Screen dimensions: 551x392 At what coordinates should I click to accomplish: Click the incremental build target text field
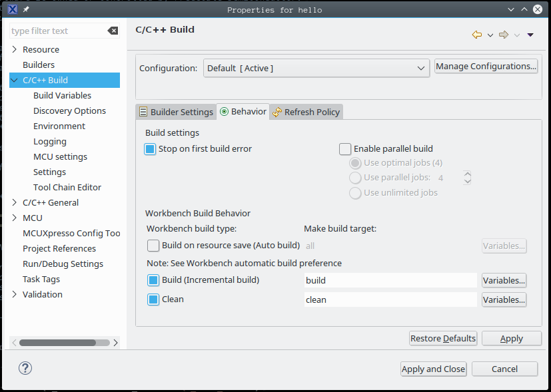click(x=390, y=280)
